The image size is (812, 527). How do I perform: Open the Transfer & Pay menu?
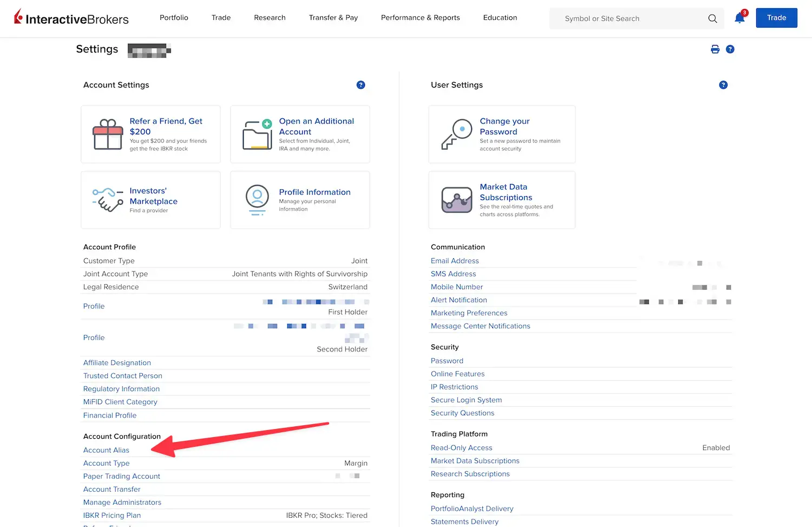click(333, 18)
